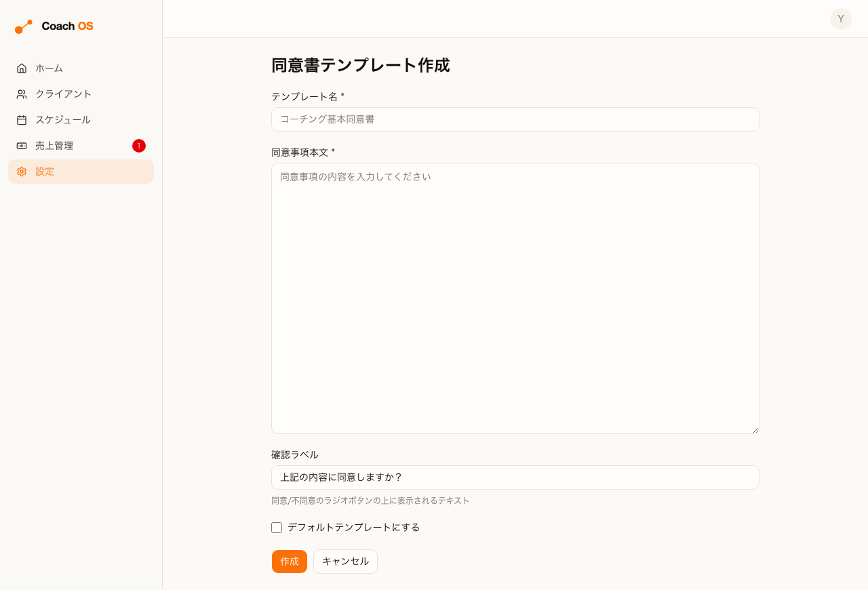Image resolution: width=868 pixels, height=590 pixels.
Task: Open ホーム in the sidebar
Action: coord(81,68)
